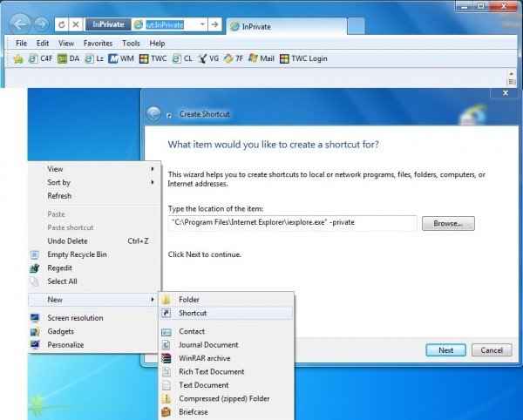
Task: Click the Gadgets icon in context menu
Action: (35, 331)
